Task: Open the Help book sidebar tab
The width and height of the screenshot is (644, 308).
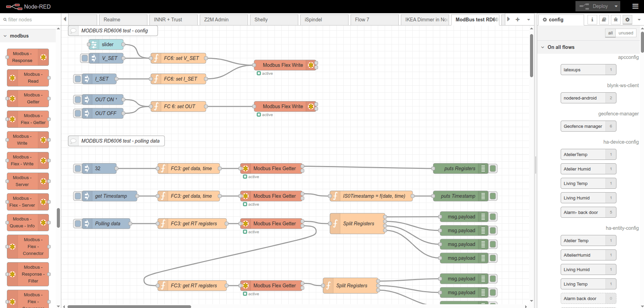Action: pos(604,20)
